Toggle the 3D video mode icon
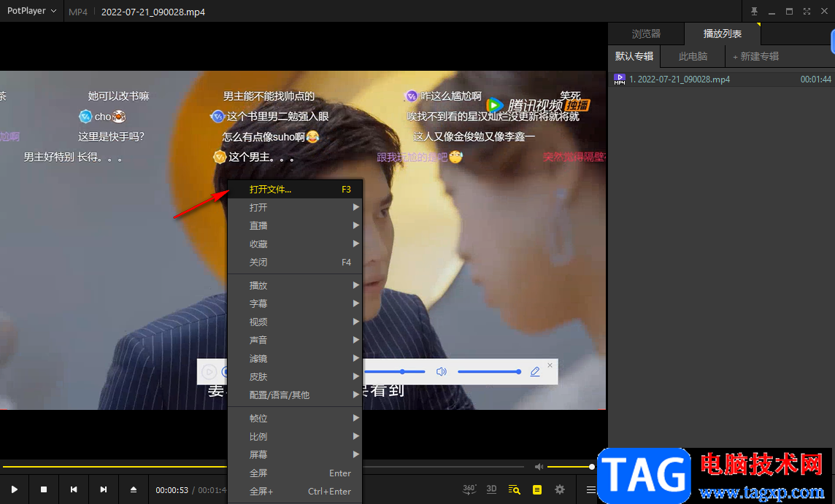This screenshot has height=504, width=835. coord(491,489)
